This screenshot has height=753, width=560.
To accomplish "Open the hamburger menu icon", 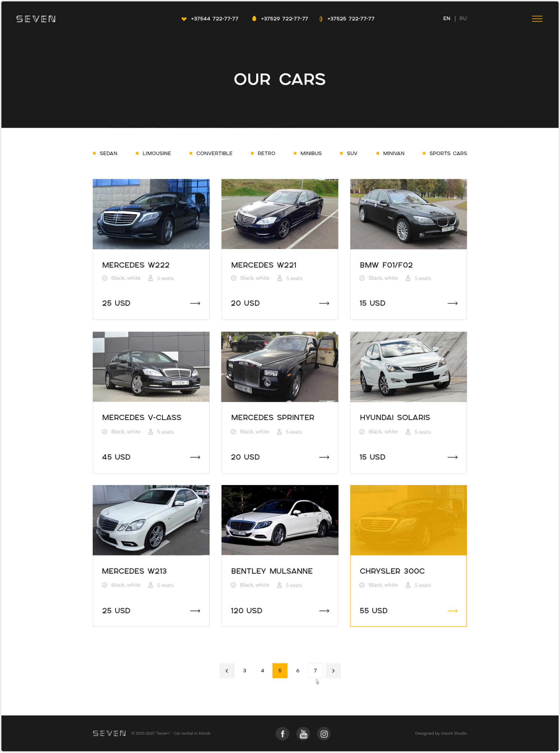I will 537,19.
